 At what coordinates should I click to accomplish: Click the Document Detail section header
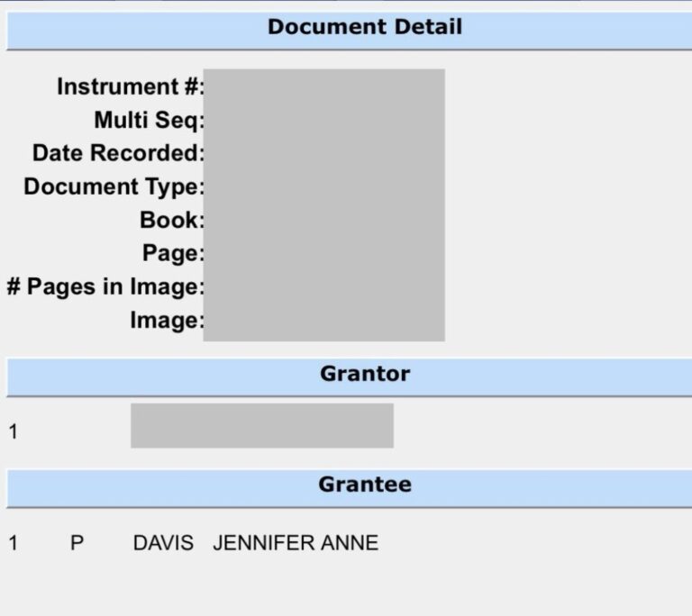364,27
